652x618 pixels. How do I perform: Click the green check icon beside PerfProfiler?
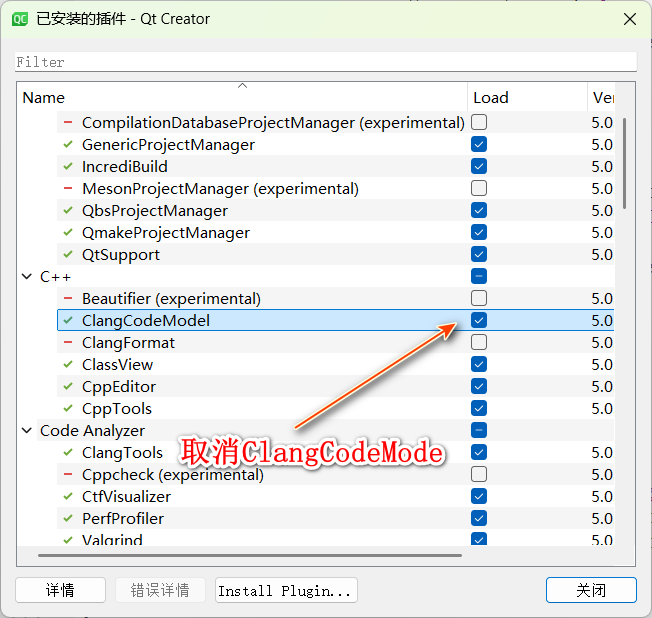click(x=68, y=519)
